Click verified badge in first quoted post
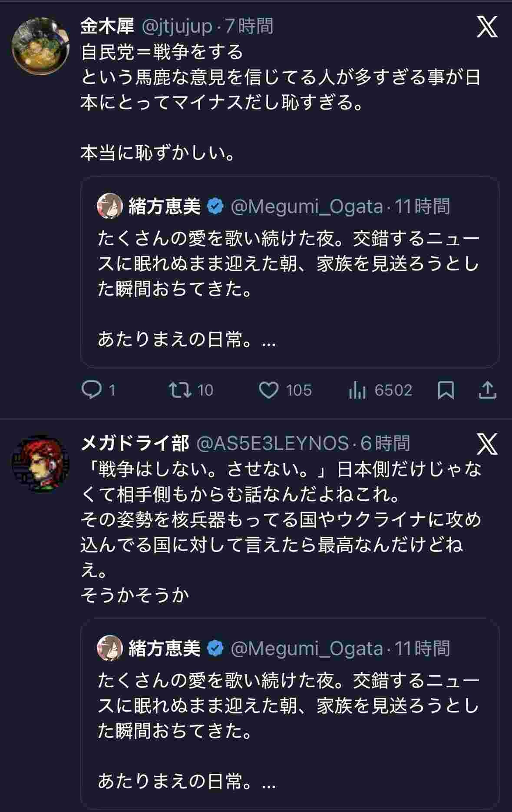 (x=215, y=206)
